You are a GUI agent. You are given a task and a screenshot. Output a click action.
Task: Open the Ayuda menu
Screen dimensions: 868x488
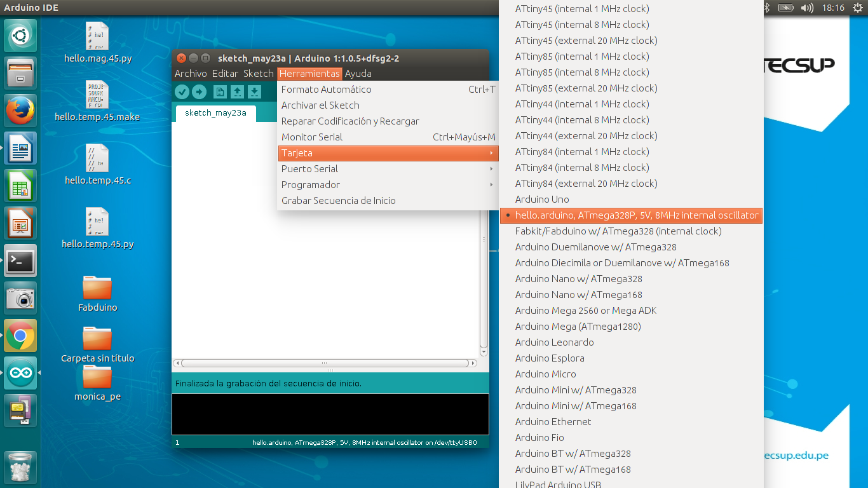tap(358, 74)
